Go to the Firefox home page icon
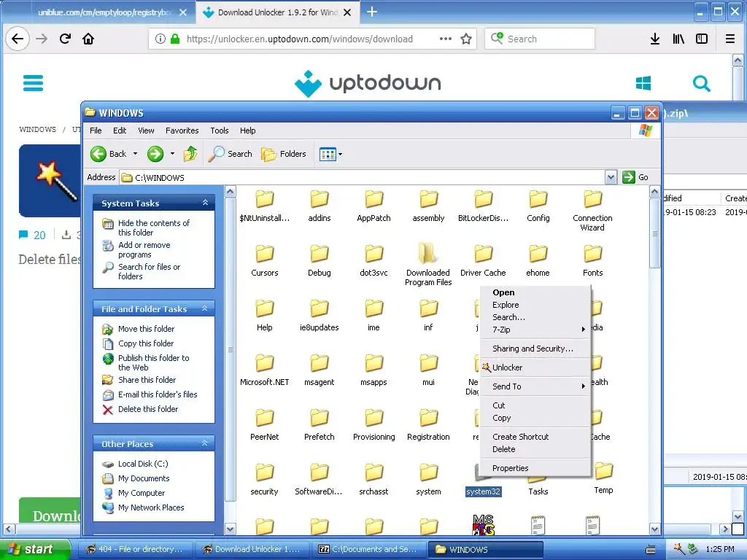747x560 pixels. click(88, 39)
